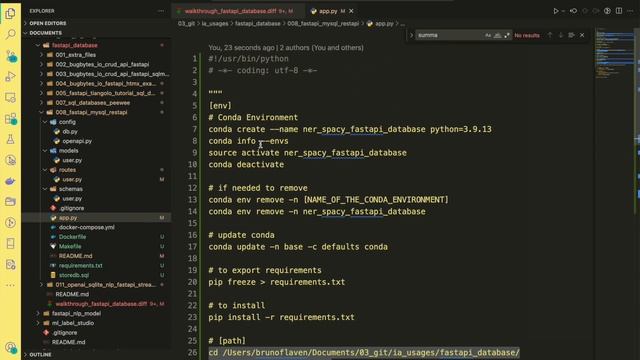Open Remote Explorer in activity bar
640x360 pixels.
pyautogui.click(x=10, y=97)
